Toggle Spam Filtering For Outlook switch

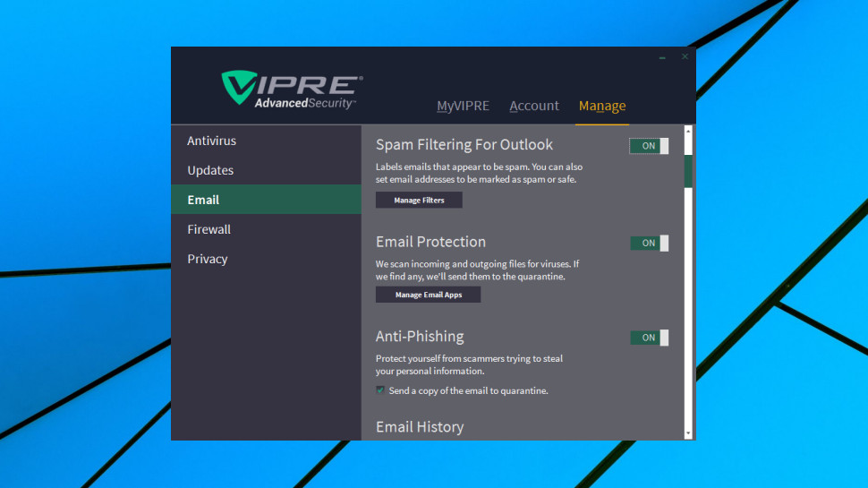[649, 146]
